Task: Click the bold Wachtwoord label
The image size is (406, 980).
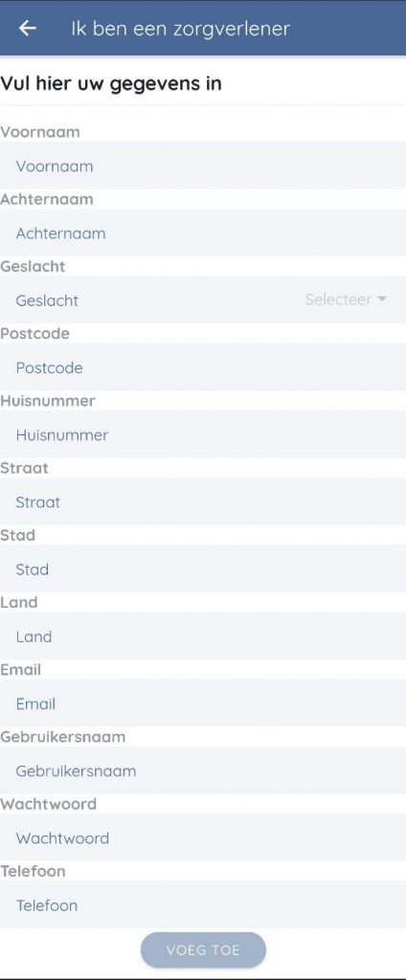Action: click(x=48, y=804)
